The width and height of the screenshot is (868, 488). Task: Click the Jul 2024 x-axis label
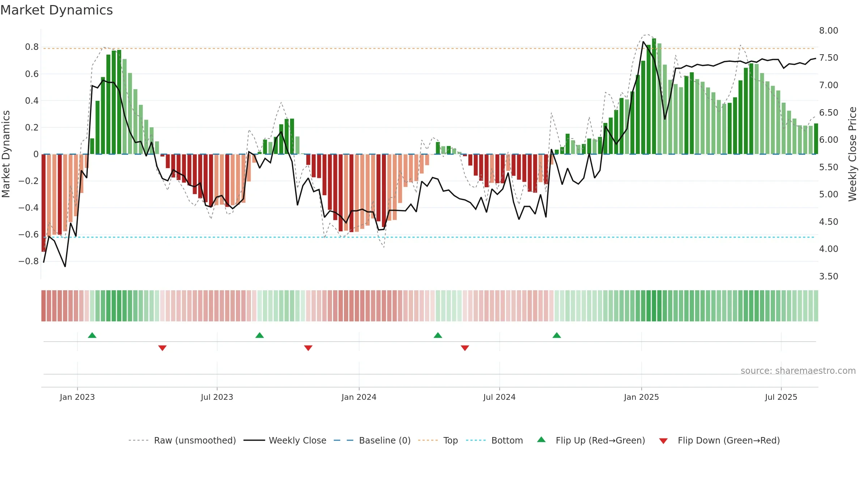pyautogui.click(x=499, y=397)
